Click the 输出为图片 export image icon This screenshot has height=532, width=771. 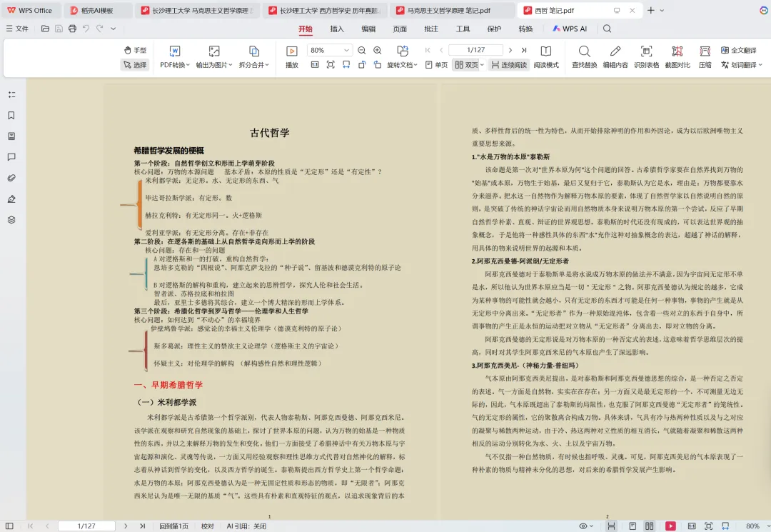pos(214,51)
